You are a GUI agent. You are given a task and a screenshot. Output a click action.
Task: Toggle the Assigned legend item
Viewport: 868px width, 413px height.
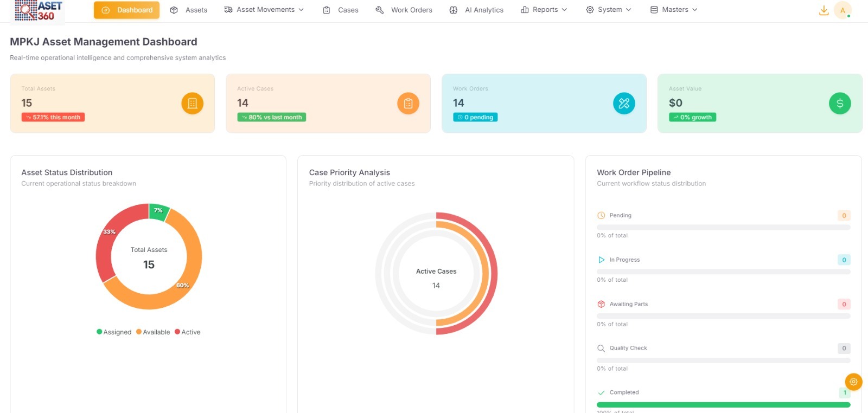tap(114, 332)
